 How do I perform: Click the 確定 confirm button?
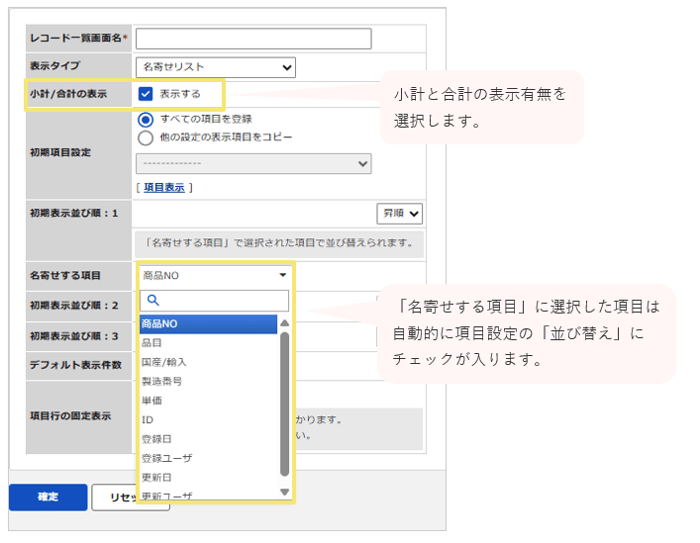(x=48, y=497)
